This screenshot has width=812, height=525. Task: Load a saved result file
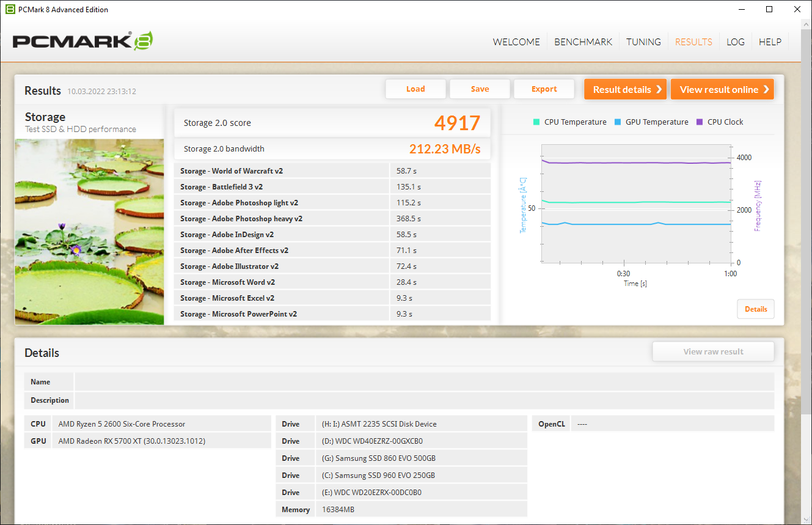pos(415,89)
